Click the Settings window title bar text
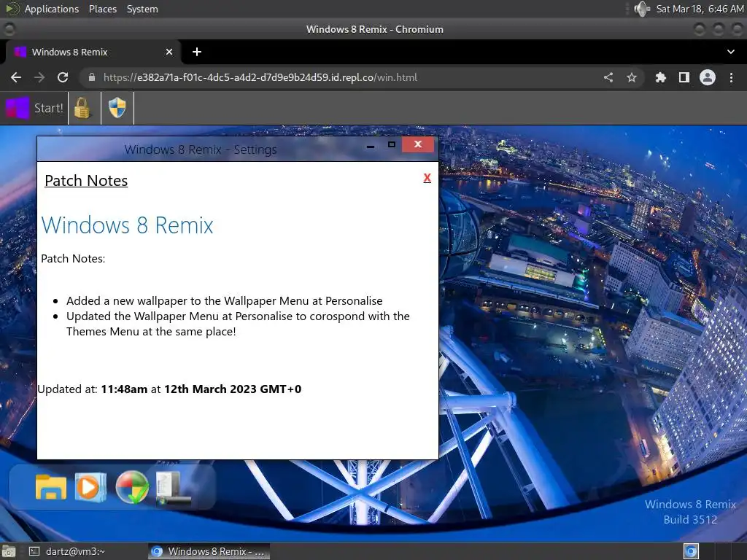This screenshot has height=560, width=747. pyautogui.click(x=201, y=149)
